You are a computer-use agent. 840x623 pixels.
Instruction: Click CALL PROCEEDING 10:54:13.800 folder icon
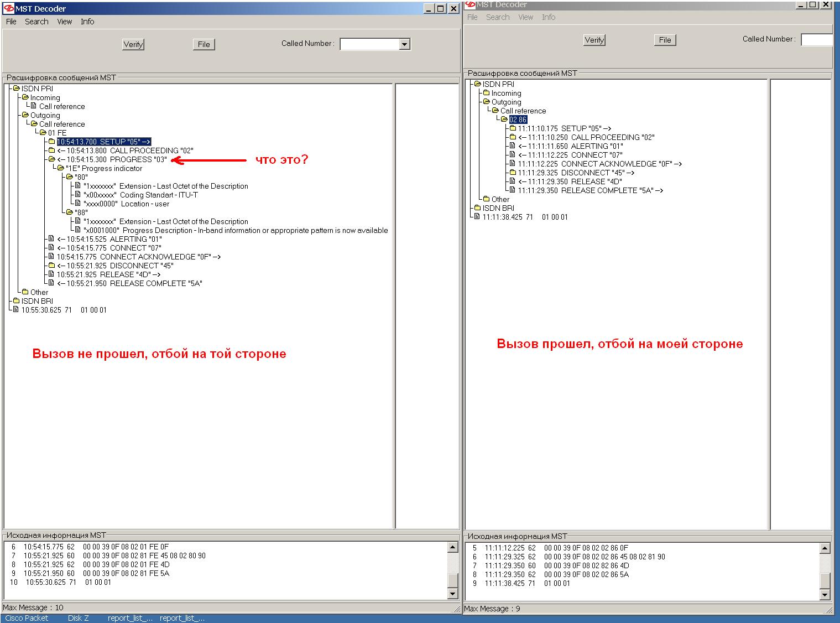tap(52, 150)
